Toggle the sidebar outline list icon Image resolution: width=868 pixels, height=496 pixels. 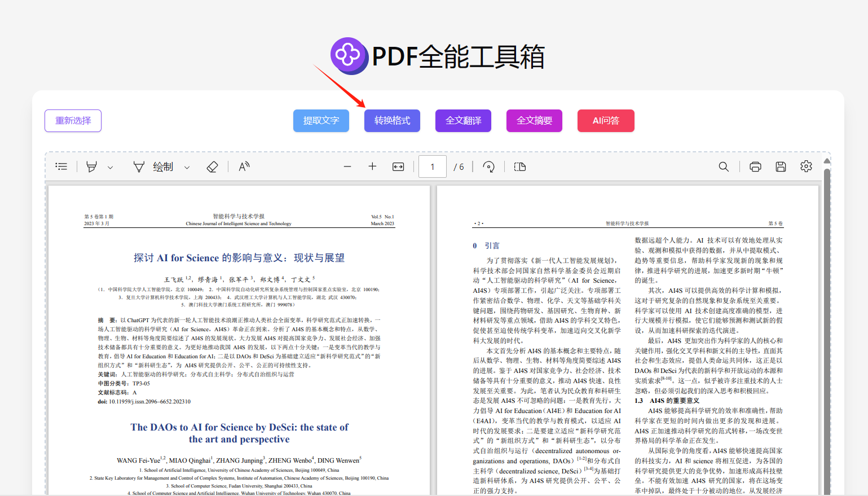pos(61,166)
